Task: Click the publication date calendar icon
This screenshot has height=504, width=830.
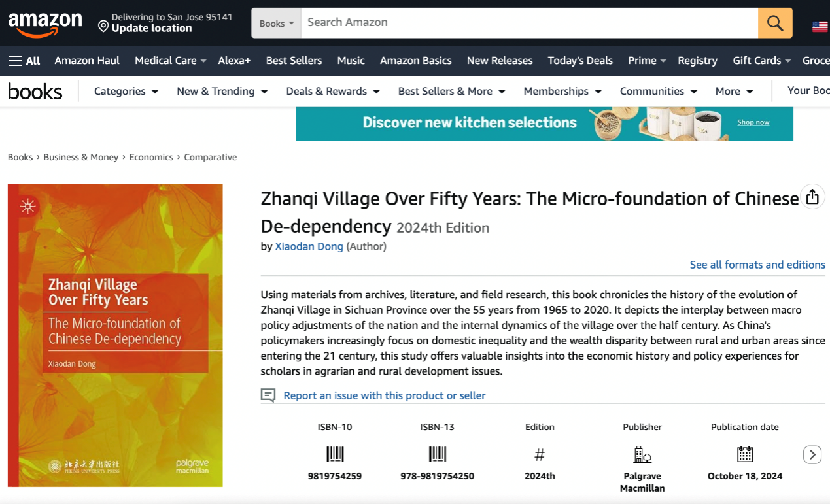Action: tap(745, 454)
